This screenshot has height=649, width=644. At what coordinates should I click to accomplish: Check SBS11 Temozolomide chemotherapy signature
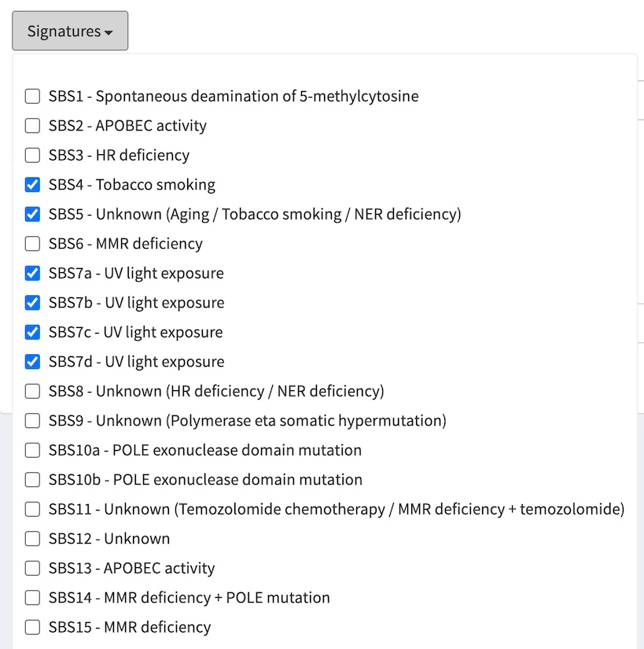[x=32, y=510]
